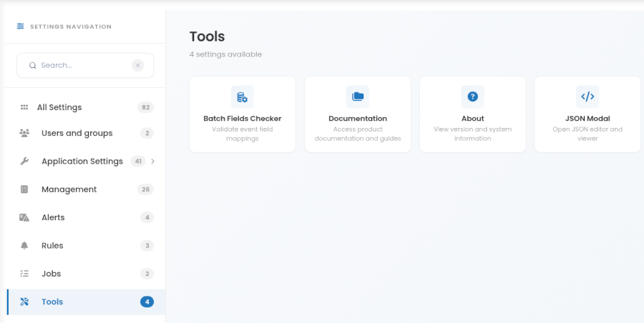644x323 pixels.
Task: Open All Settings category
Action: tap(86, 107)
